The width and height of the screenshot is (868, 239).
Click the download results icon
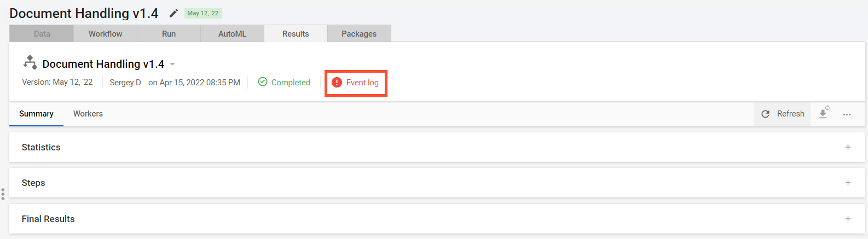click(823, 113)
